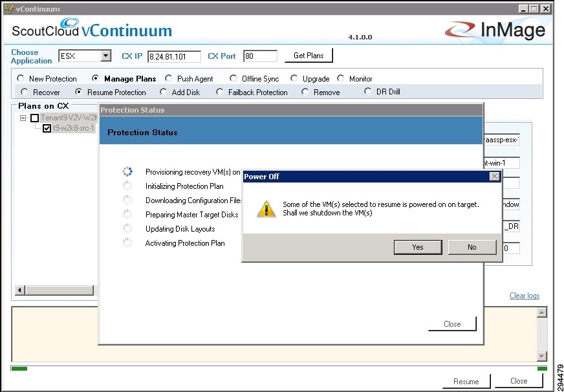This screenshot has width=564, height=392.
Task: Select the Add Disk radio option
Action: (x=163, y=92)
